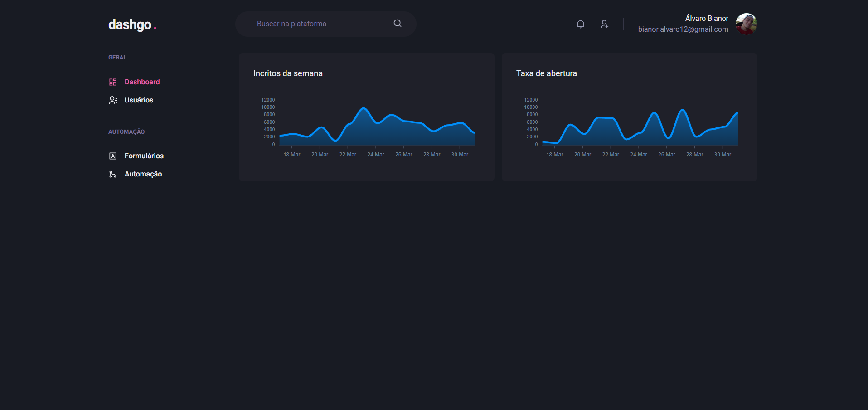Click the search magnifier icon

tap(397, 24)
